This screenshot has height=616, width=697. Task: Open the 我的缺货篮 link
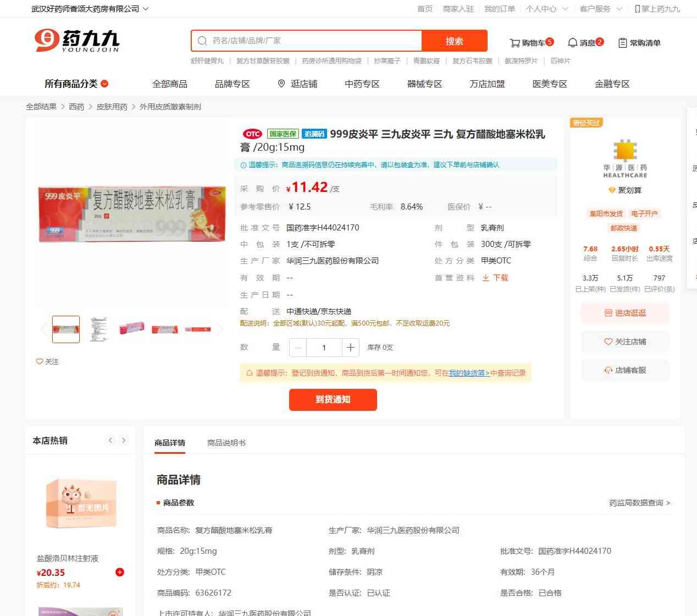[x=469, y=373]
